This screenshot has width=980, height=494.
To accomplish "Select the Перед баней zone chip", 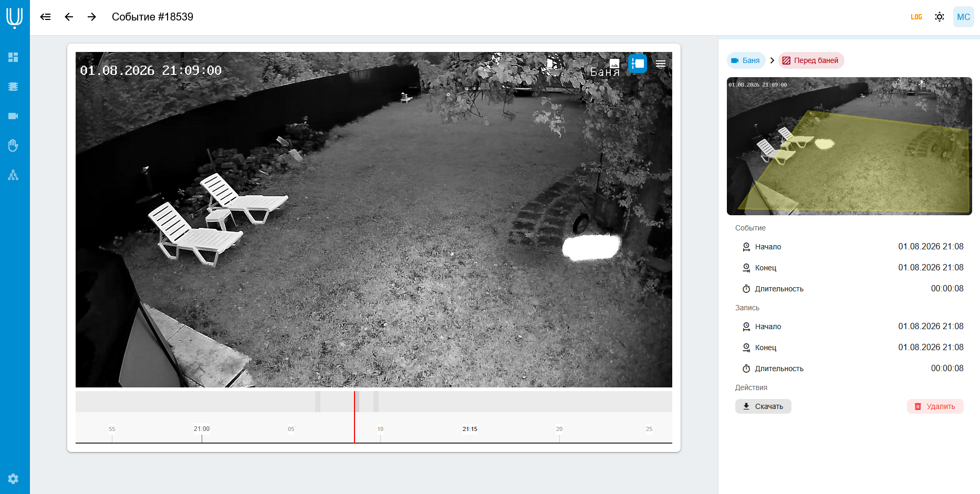I will click(811, 60).
